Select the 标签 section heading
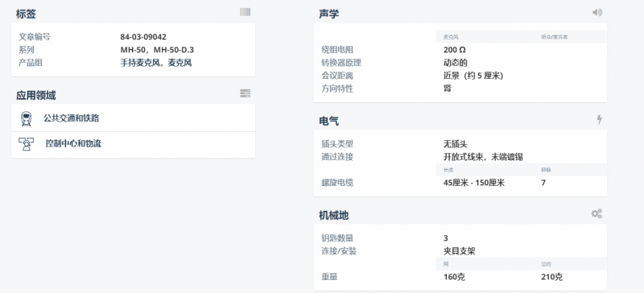This screenshot has width=644, height=293. (26, 14)
